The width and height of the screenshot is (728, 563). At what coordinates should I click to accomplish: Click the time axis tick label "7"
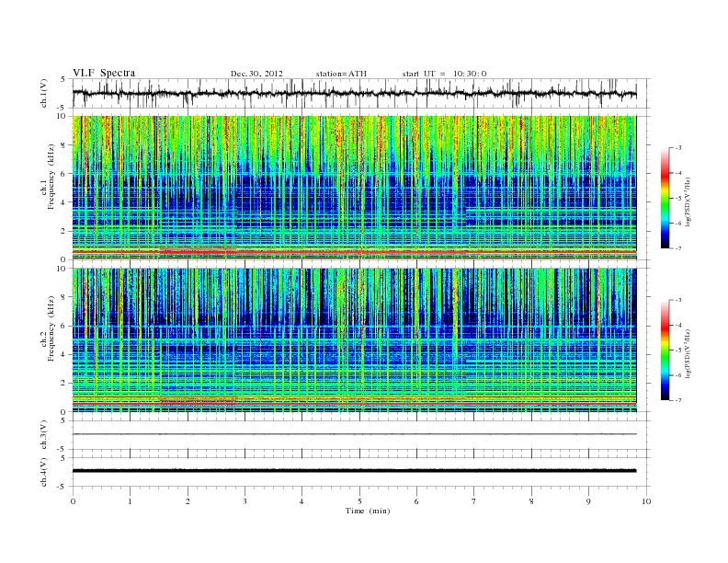click(x=474, y=501)
